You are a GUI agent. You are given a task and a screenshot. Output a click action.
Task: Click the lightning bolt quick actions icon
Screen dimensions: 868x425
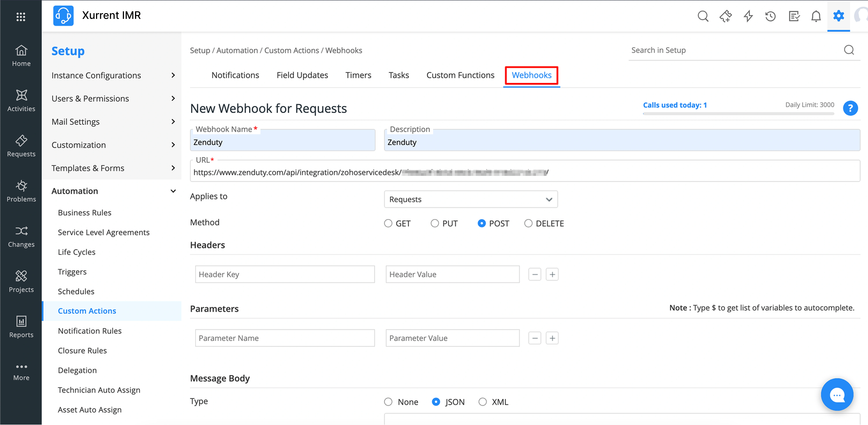748,16
